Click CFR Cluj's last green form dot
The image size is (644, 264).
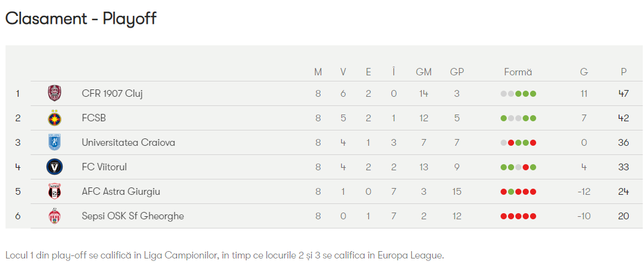533,94
